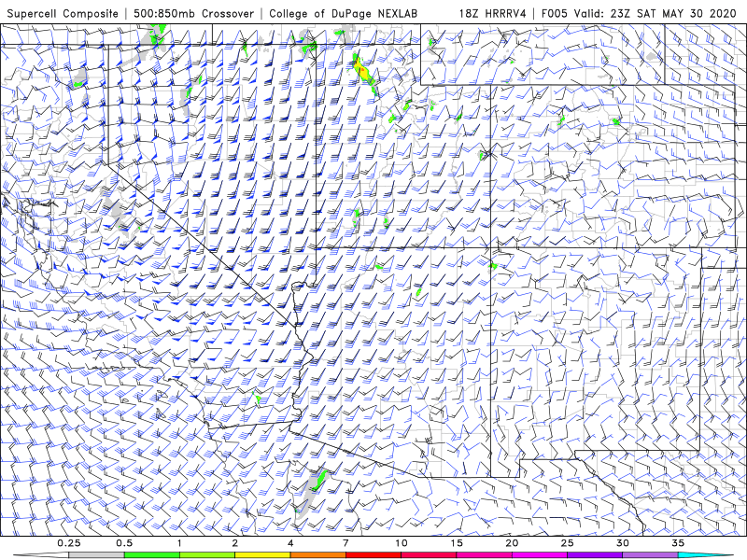Click the legend value '10'
This screenshot has width=747, height=560.
[x=402, y=543]
